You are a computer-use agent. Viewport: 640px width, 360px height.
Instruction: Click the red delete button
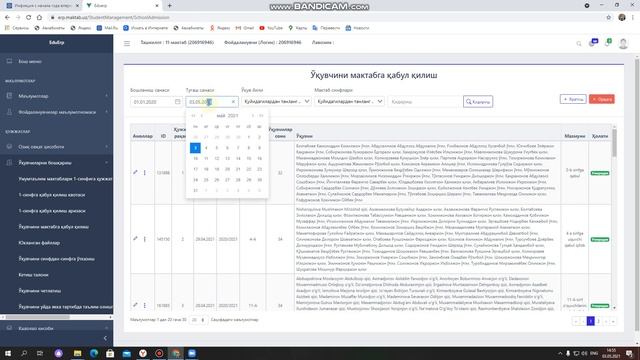click(x=602, y=99)
